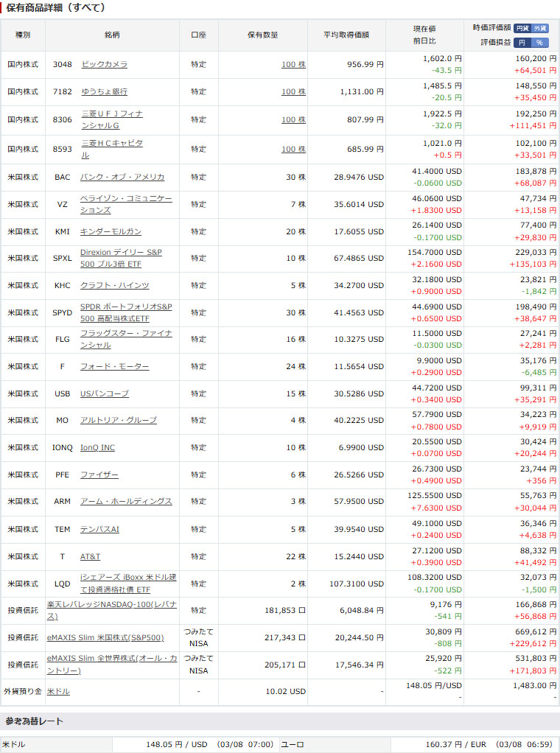Open the AT&T stock link

[90, 557]
